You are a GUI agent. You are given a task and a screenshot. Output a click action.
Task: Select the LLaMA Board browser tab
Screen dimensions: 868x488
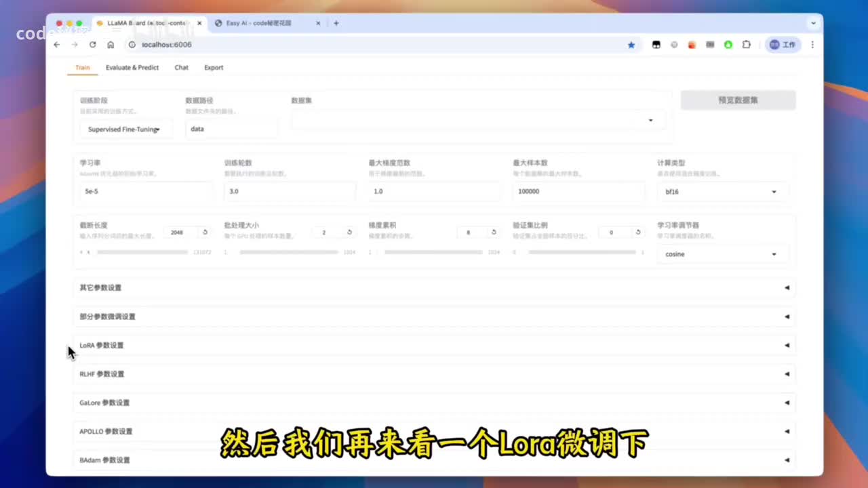pyautogui.click(x=148, y=23)
